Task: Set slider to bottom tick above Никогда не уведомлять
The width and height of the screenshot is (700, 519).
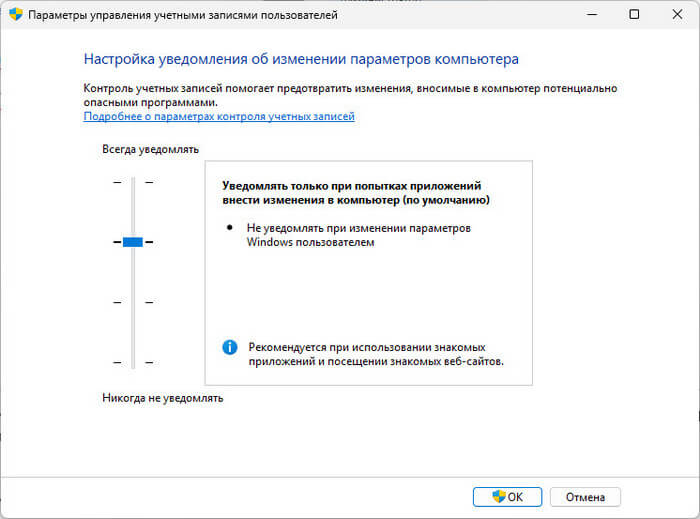Action: pos(133,362)
